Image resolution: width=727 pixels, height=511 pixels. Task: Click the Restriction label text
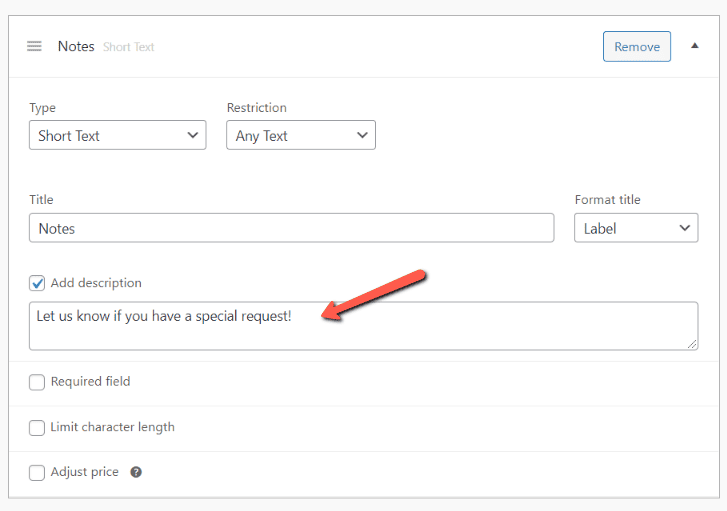(256, 108)
